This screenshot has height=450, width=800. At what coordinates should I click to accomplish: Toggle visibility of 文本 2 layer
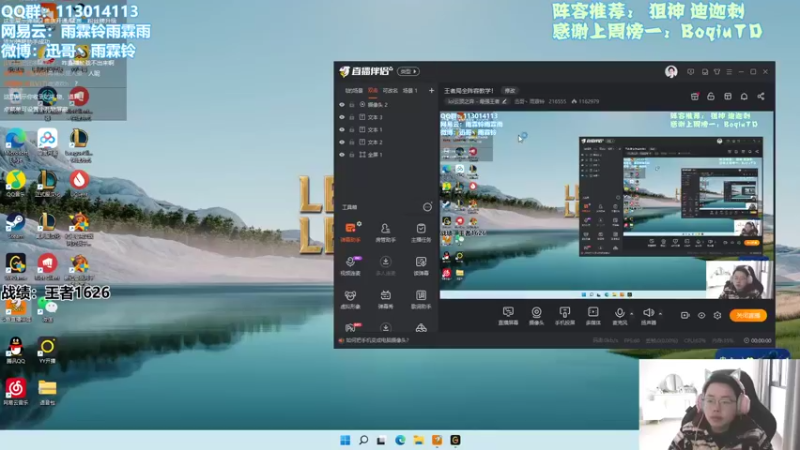[342, 142]
